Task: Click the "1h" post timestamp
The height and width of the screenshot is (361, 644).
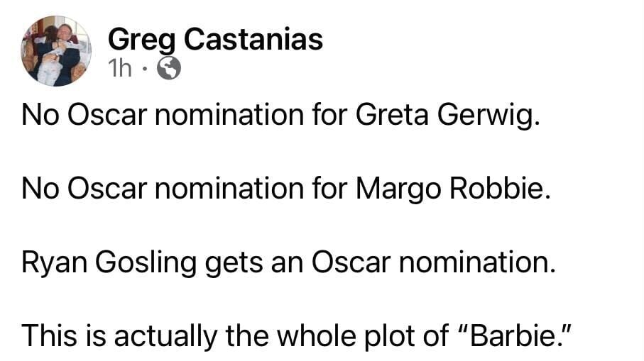Action: pos(121,68)
